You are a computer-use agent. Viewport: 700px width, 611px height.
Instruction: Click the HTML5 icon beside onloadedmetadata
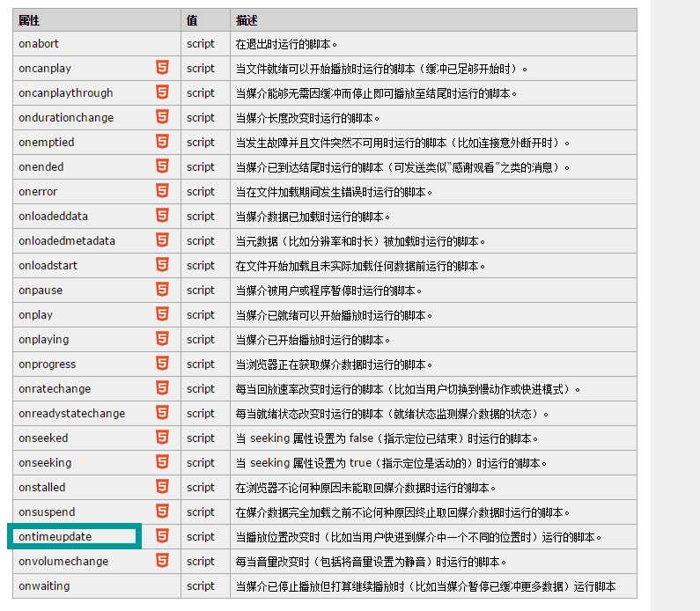click(x=163, y=240)
